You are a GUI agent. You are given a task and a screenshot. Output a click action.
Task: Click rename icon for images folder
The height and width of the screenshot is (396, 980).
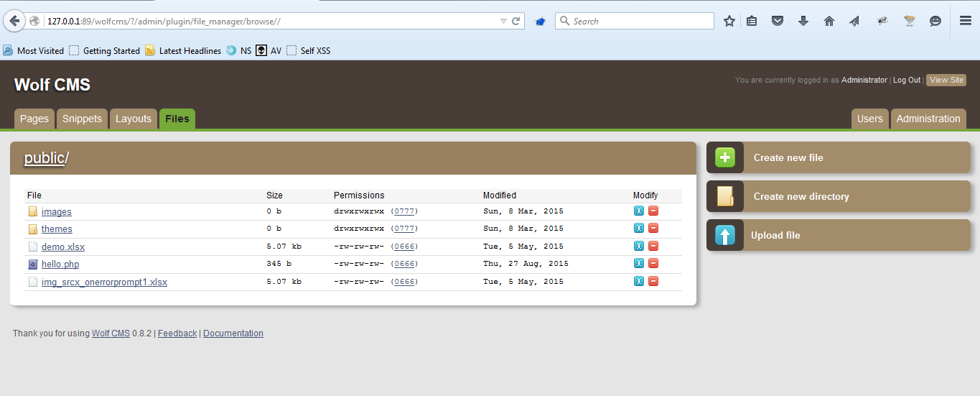(x=639, y=211)
